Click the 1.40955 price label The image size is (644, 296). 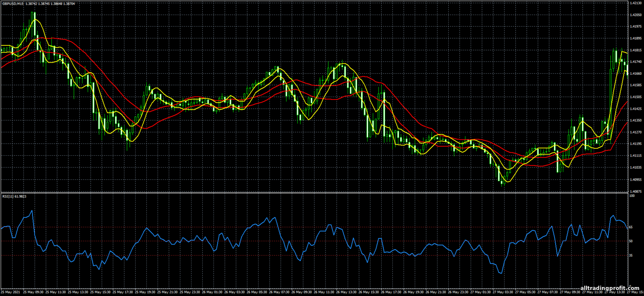(x=636, y=179)
